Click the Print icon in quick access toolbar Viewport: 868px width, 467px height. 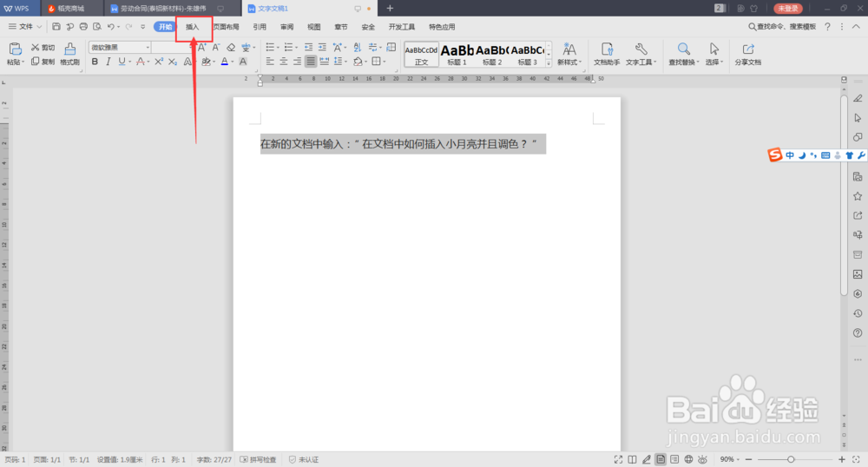[x=83, y=27]
